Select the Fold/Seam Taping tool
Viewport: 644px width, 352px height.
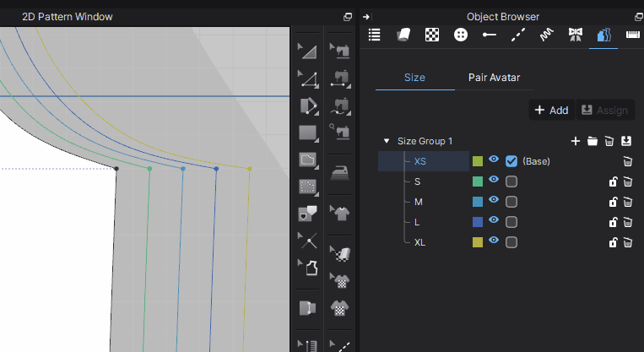pyautogui.click(x=307, y=308)
